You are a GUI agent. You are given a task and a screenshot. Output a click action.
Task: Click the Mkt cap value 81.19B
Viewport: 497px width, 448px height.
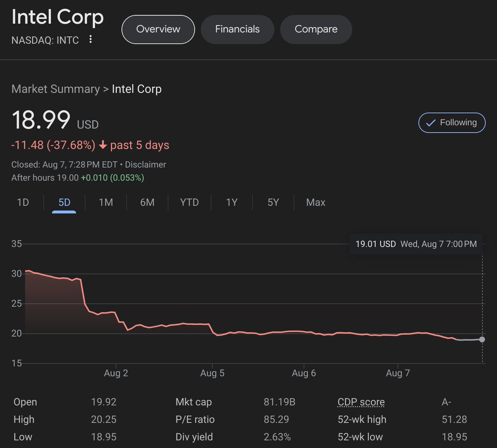(280, 402)
